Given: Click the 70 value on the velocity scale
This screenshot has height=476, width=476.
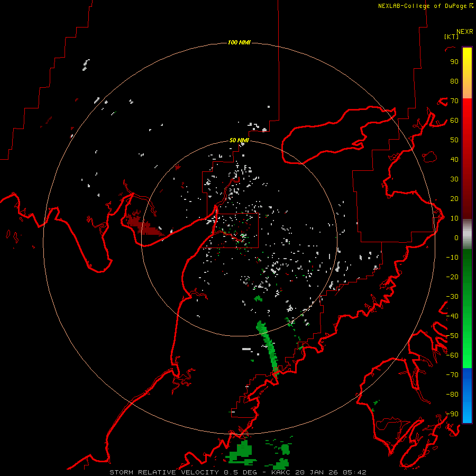Looking at the screenshot, I should click(454, 101).
